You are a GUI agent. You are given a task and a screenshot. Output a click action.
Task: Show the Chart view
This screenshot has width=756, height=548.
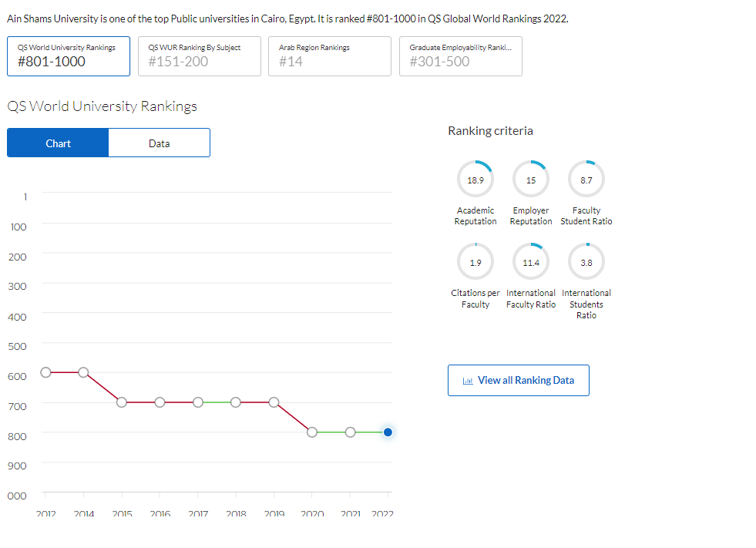coord(58,143)
